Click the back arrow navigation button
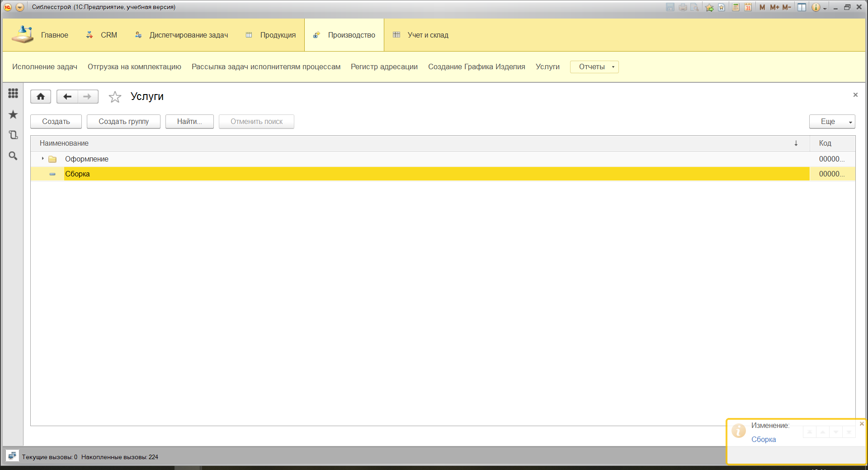Viewport: 868px width, 470px height. tap(67, 96)
